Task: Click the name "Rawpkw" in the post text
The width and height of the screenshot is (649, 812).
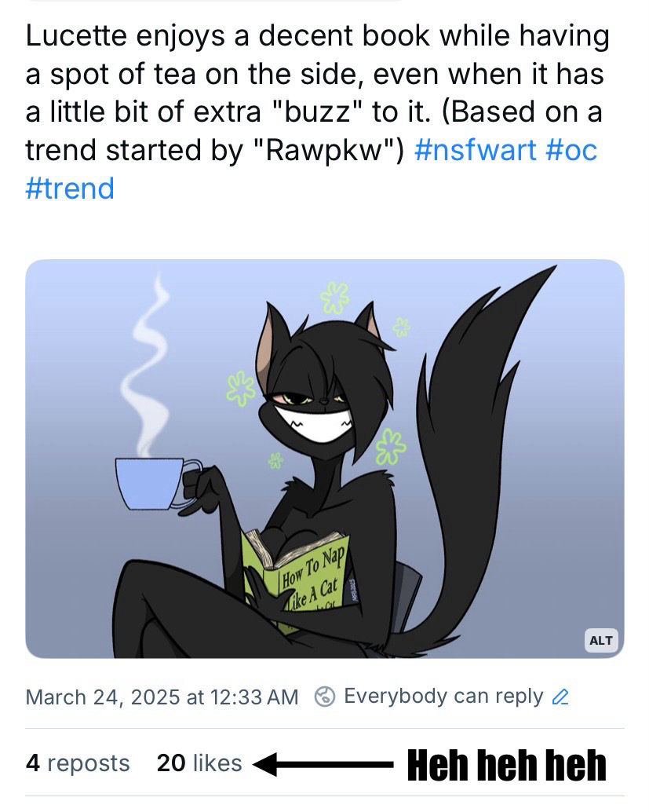Action: (x=336, y=150)
